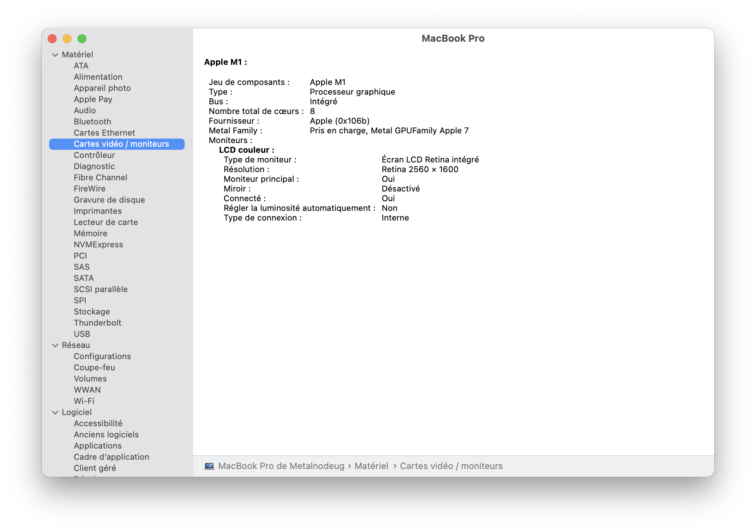The height and width of the screenshot is (532, 756).
Task: Click the Réseau category label
Action: click(76, 345)
